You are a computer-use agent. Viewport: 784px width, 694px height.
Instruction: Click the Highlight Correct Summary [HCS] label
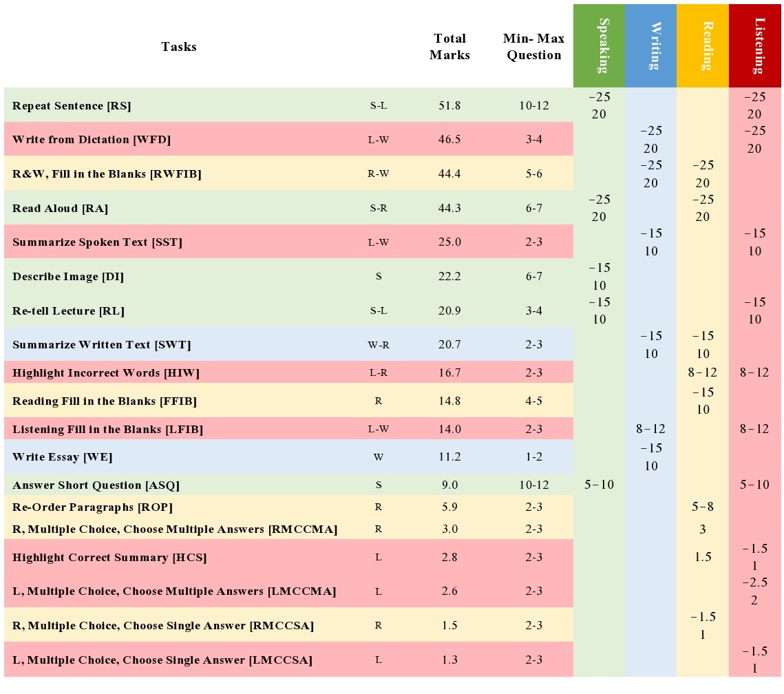(x=109, y=557)
